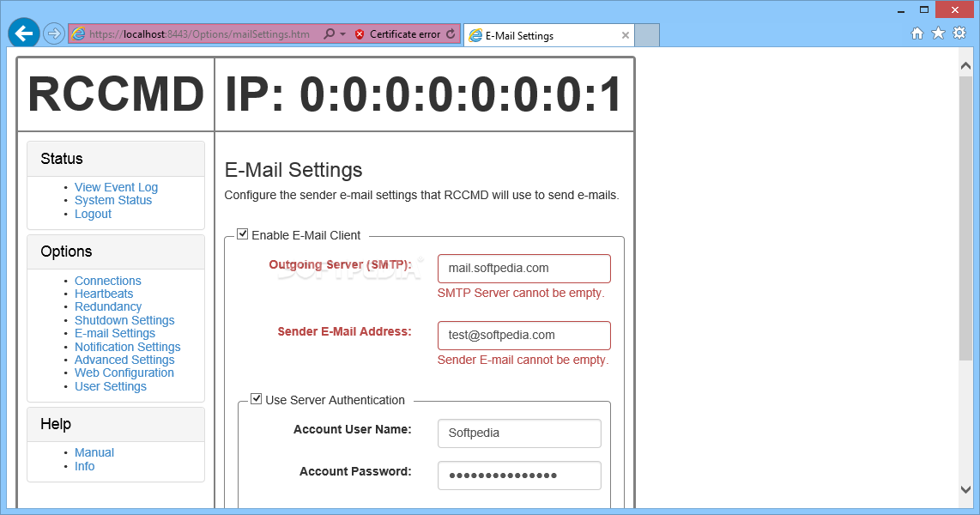Click the browser Home icon
This screenshot has height=515, width=980.
pos(916,33)
